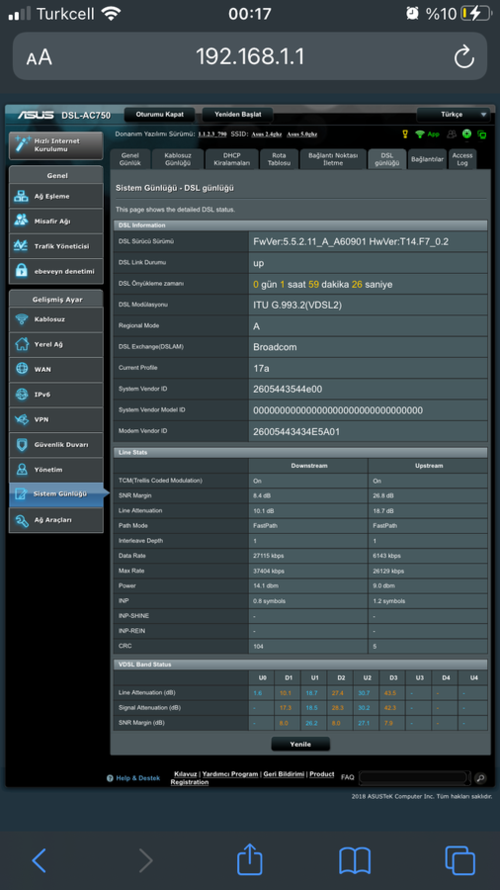Click Oturumu Kapat logout button
This screenshot has width=500, height=890.
tap(159, 115)
